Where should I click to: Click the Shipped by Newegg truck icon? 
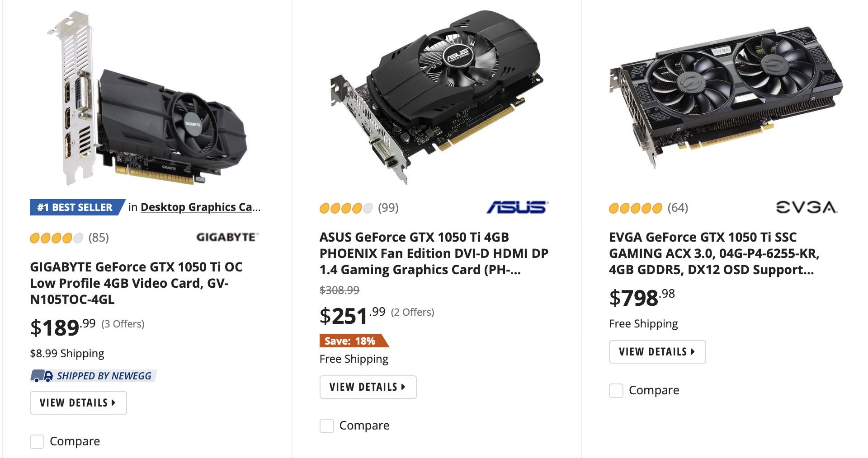(40, 375)
